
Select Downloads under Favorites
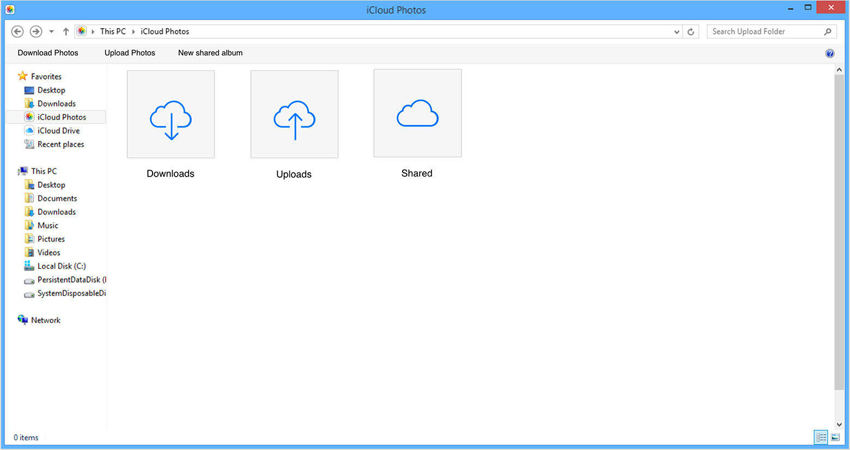click(x=56, y=104)
